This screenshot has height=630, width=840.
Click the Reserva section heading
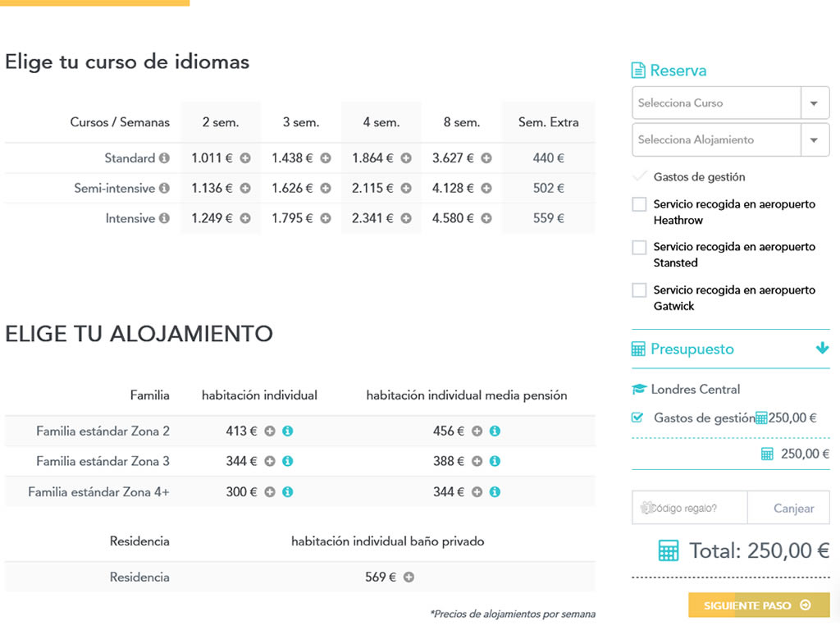point(678,71)
